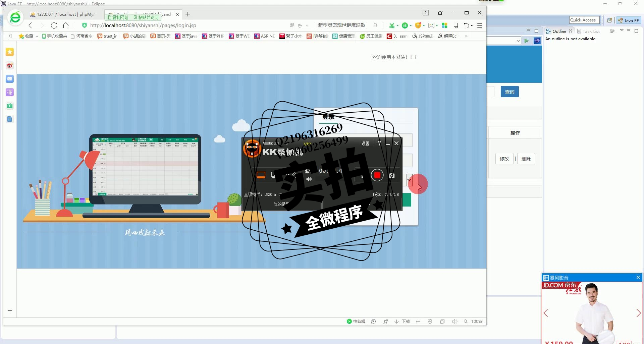Open the ASP.NE bookmark
The width and height of the screenshot is (644, 344).
click(265, 36)
